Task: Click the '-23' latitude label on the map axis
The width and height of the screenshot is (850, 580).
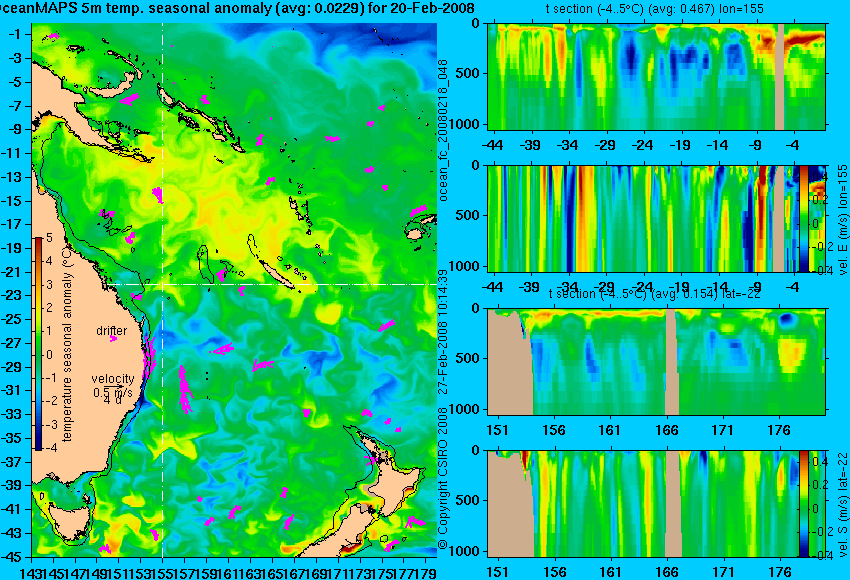Action: (x=12, y=295)
